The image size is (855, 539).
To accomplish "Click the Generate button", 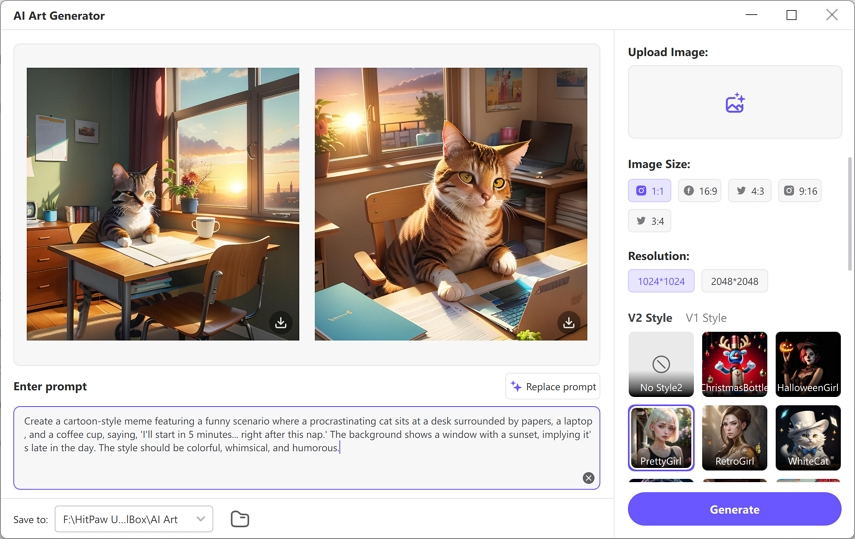I will [734, 509].
